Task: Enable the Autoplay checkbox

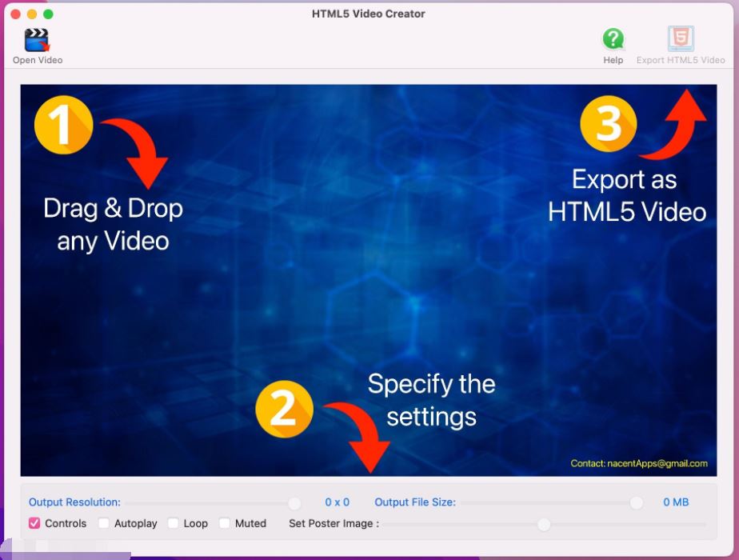Action: (x=104, y=522)
